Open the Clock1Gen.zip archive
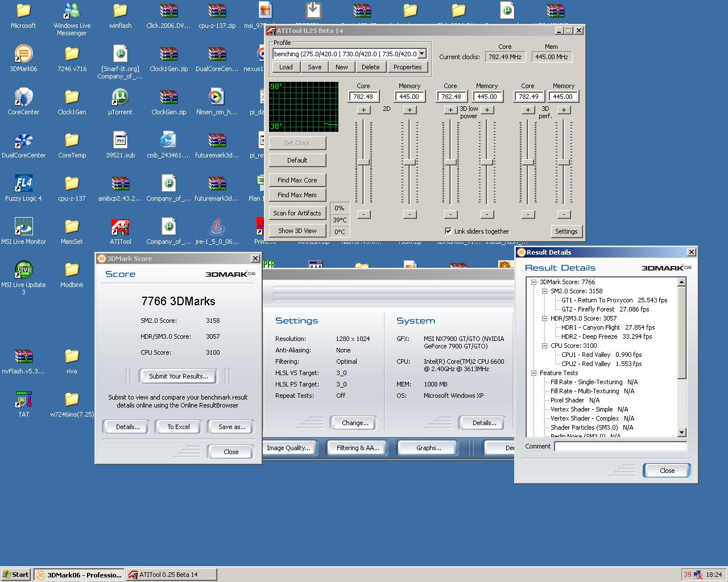 [169, 59]
